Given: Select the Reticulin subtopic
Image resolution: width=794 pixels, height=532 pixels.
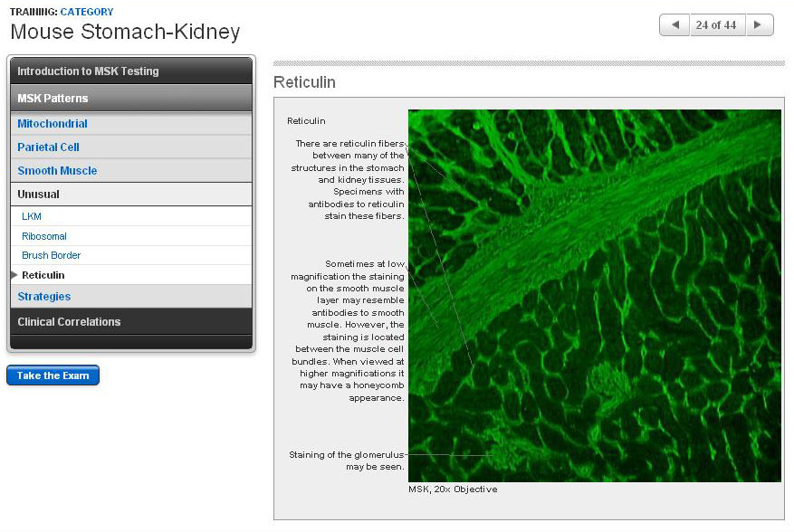Looking at the screenshot, I should click(x=45, y=274).
